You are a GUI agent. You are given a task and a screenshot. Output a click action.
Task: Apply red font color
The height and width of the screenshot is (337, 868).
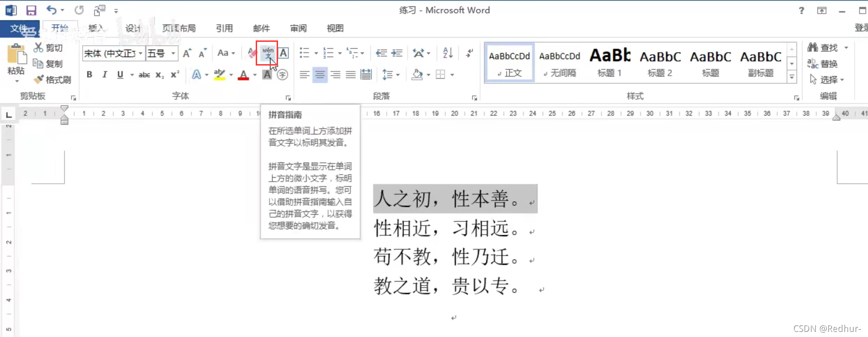[x=243, y=74]
